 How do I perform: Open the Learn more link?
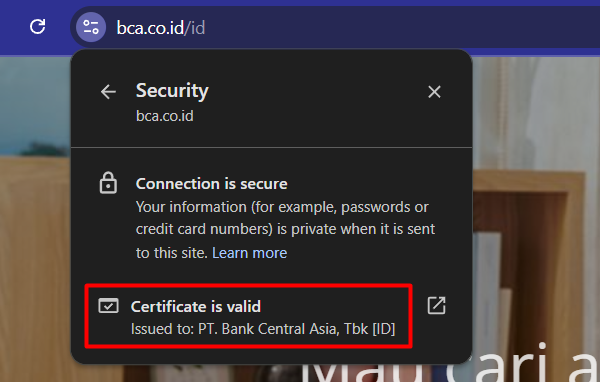pos(249,253)
